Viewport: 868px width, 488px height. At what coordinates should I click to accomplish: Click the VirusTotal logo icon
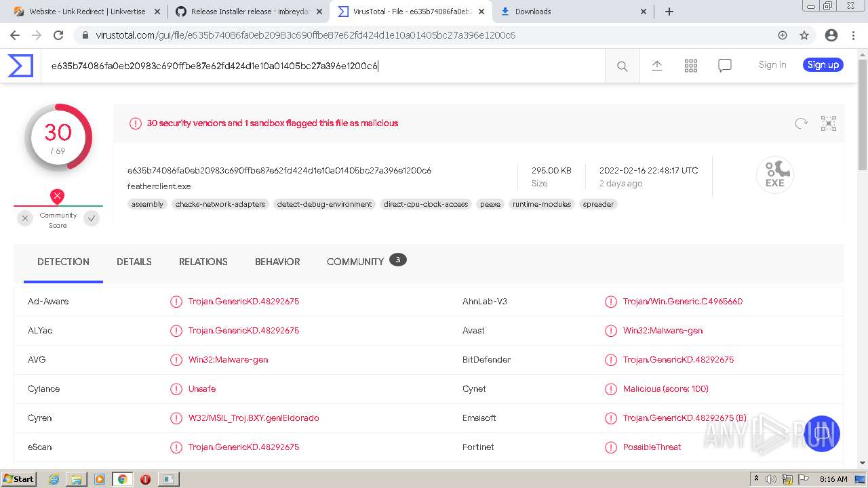[20, 66]
